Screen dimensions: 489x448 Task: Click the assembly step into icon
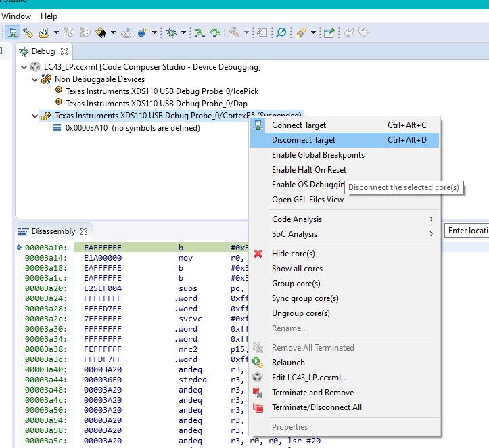(x=200, y=32)
